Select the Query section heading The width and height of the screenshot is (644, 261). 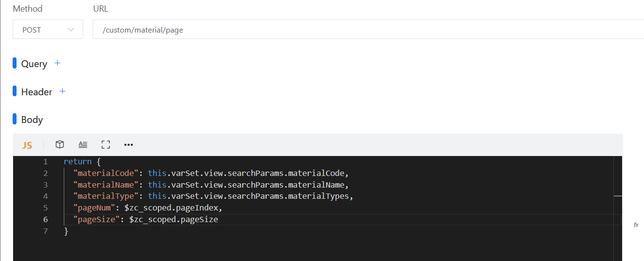pyautogui.click(x=34, y=64)
